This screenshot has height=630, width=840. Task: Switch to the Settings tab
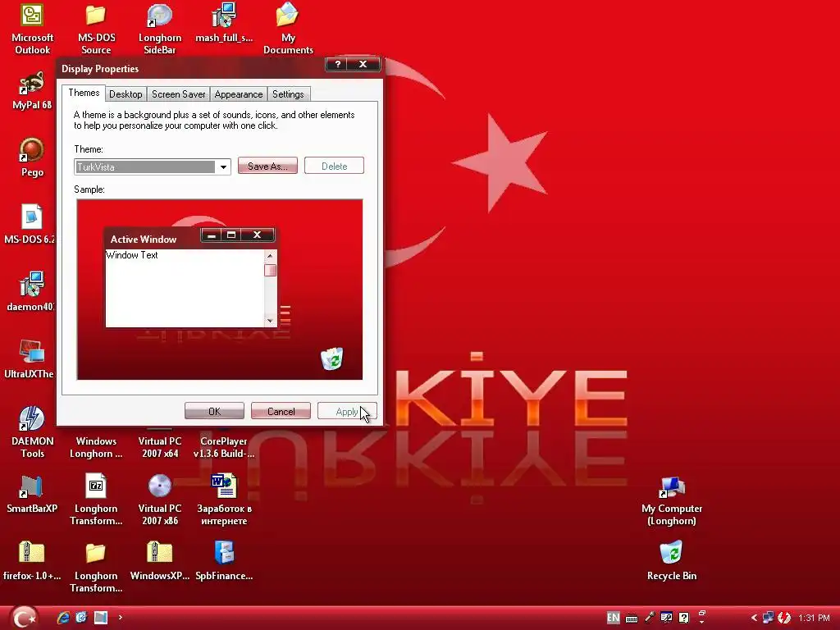[288, 94]
